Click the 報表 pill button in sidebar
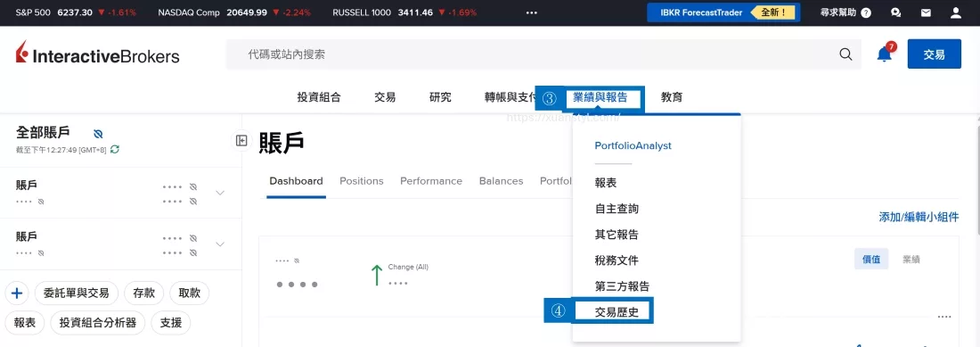980x347 pixels. point(25,323)
